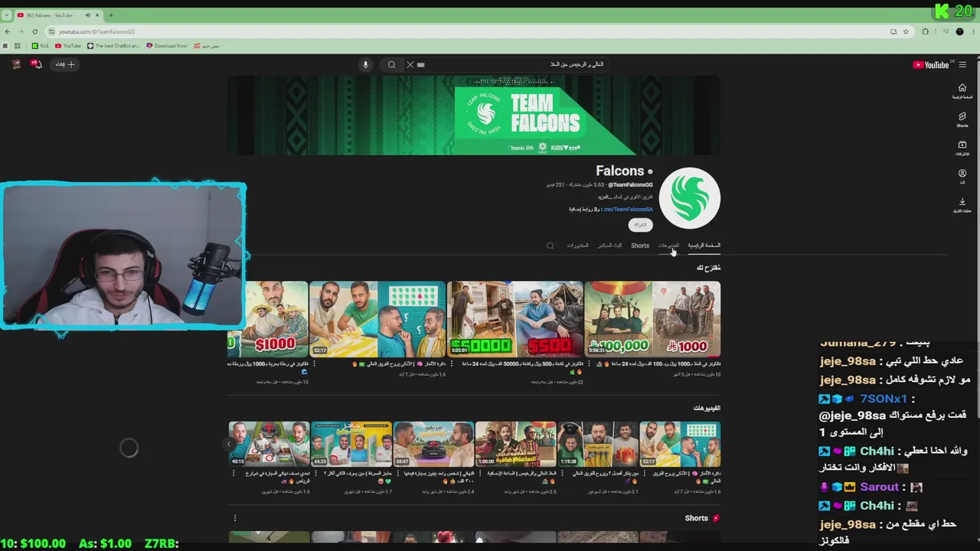Open the on-screen keyboard icon in search
Image resolution: width=980 pixels, height=551 pixels.
(421, 64)
